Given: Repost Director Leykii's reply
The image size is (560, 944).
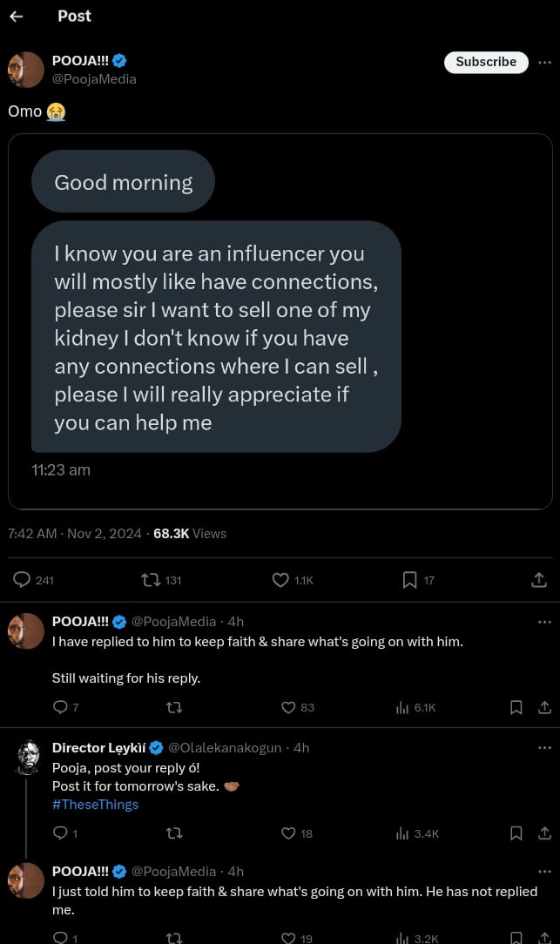Looking at the screenshot, I should (x=173, y=833).
